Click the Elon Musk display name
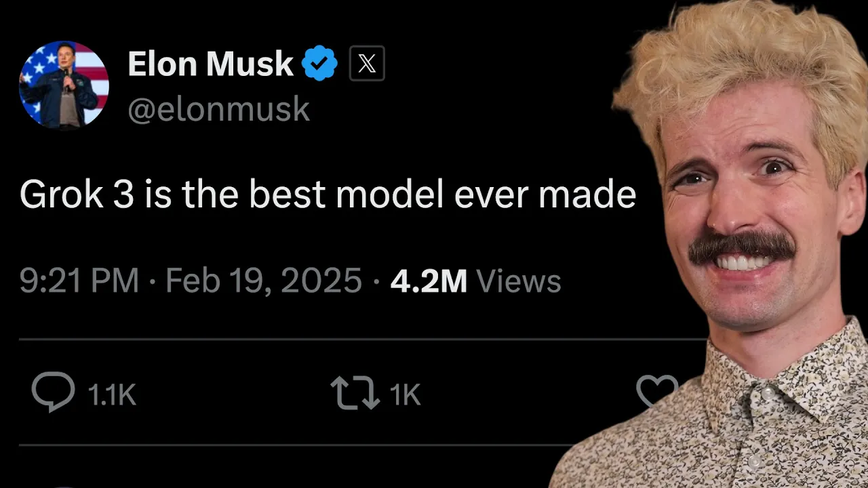The height and width of the screenshot is (488, 868). (210, 64)
